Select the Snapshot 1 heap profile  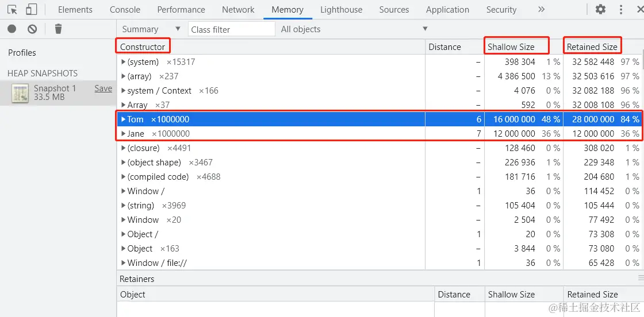click(55, 92)
